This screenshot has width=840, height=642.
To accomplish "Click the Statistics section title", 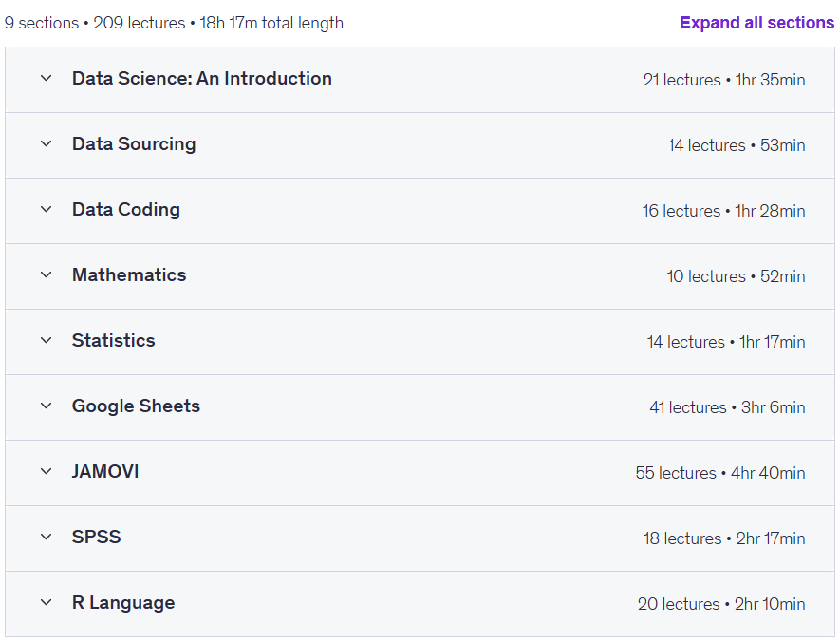I will click(114, 340).
